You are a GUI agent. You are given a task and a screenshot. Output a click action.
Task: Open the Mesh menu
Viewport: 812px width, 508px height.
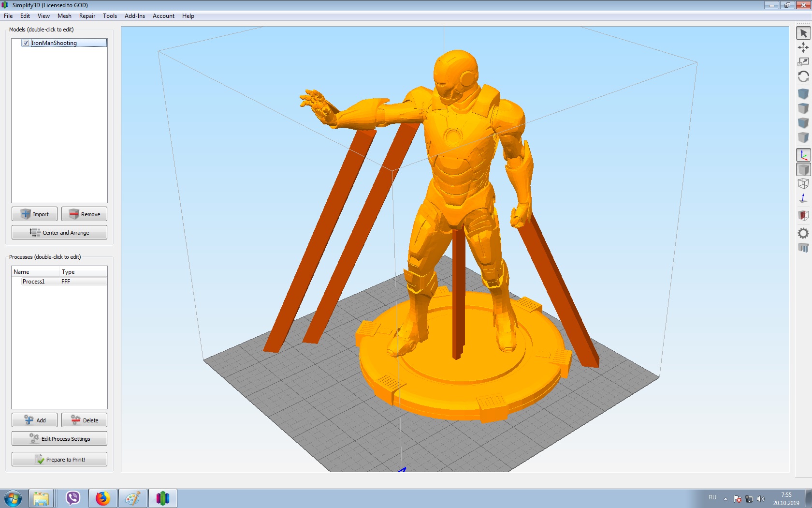tap(64, 16)
